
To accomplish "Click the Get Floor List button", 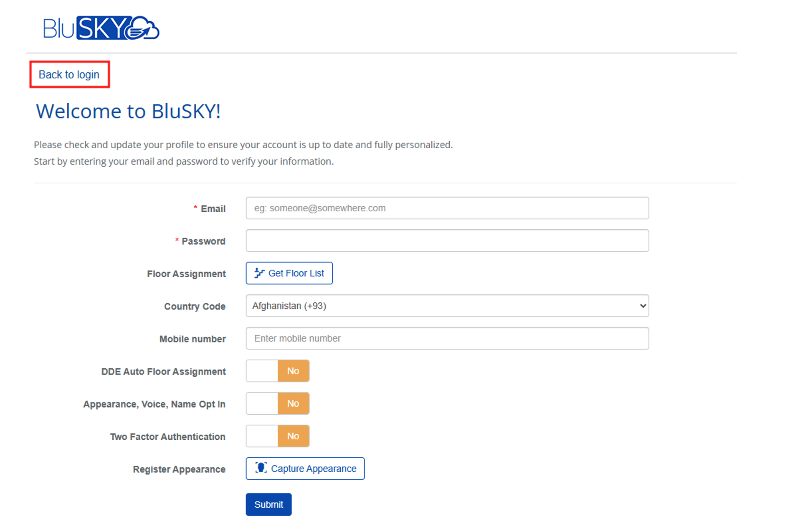I will [289, 274].
